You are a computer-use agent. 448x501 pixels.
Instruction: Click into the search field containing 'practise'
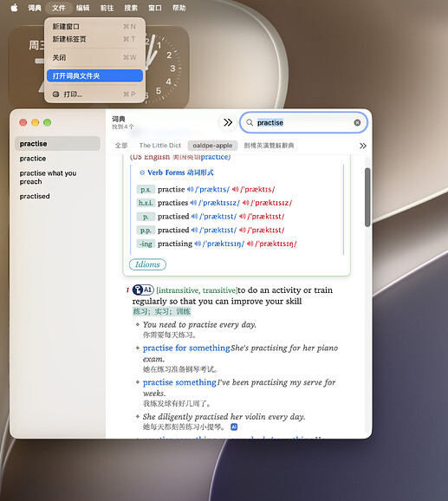click(x=303, y=122)
